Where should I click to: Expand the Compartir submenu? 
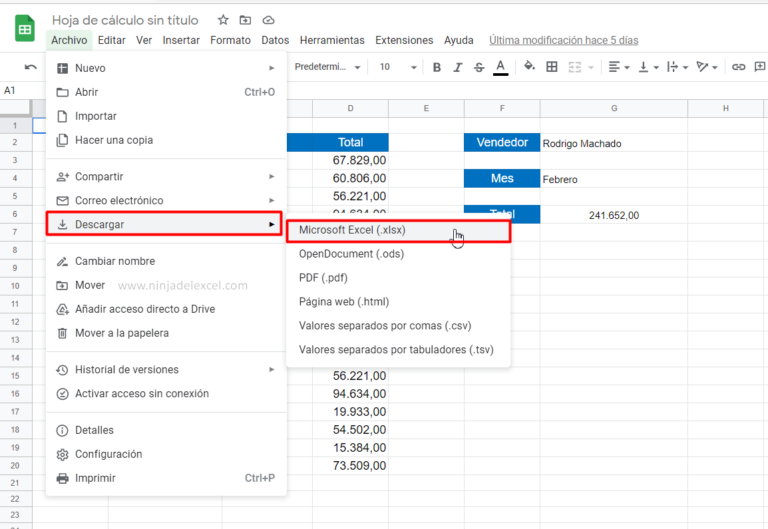166,176
